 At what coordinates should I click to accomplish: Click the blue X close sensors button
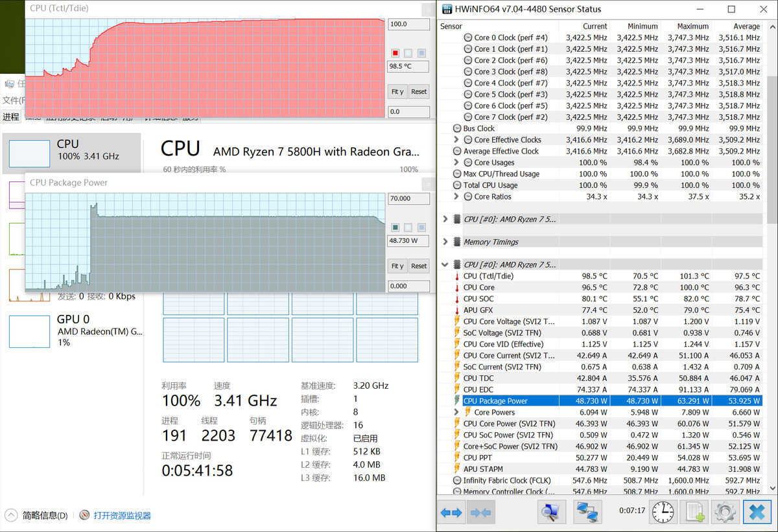757,512
